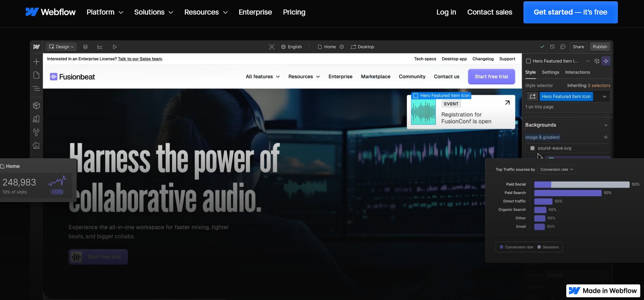Click the create component cube-plus icon
This screenshot has height=300, width=644.
click(x=597, y=61)
